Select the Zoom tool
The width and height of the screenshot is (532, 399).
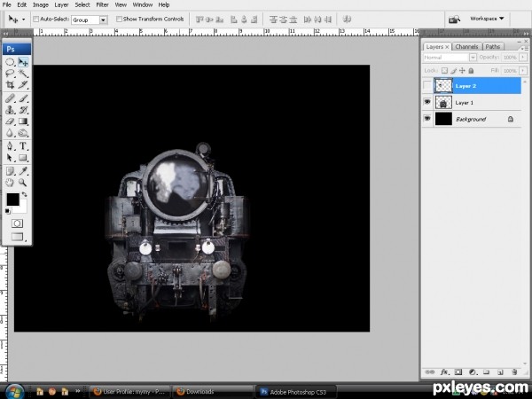click(23, 183)
